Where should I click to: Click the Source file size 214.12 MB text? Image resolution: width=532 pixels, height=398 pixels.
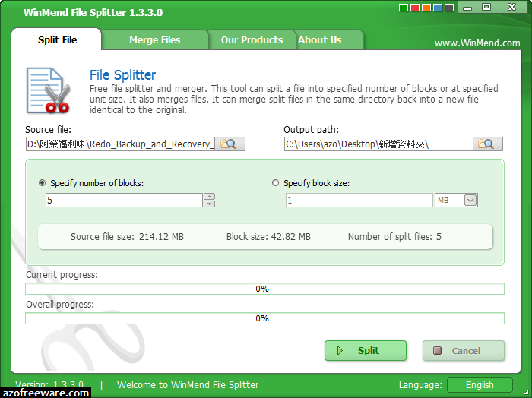(127, 237)
